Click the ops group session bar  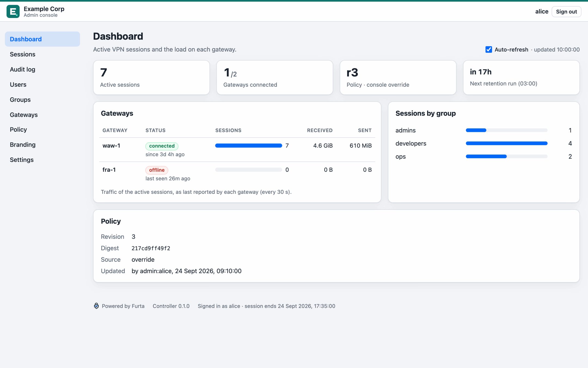507,156
